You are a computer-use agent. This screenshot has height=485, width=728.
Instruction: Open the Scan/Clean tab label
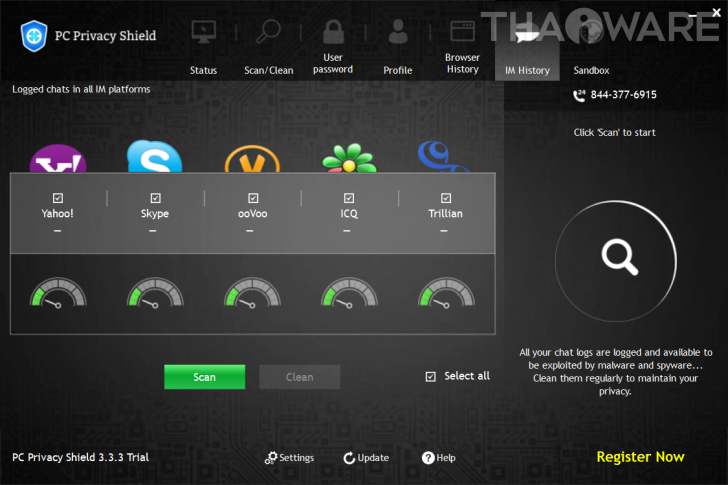pyautogui.click(x=269, y=71)
